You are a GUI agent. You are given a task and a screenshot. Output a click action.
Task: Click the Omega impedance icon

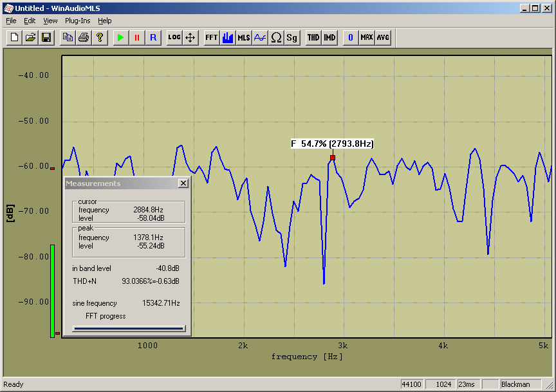276,37
